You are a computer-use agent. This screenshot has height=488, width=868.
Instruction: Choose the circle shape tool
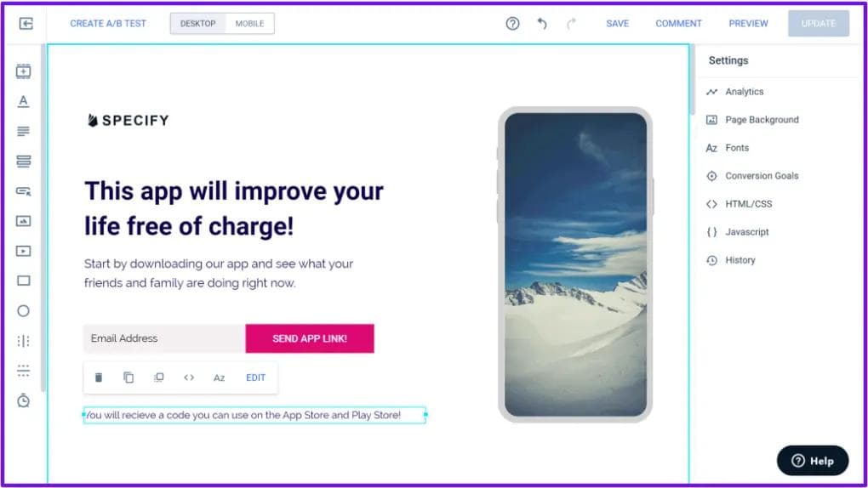[23, 311]
